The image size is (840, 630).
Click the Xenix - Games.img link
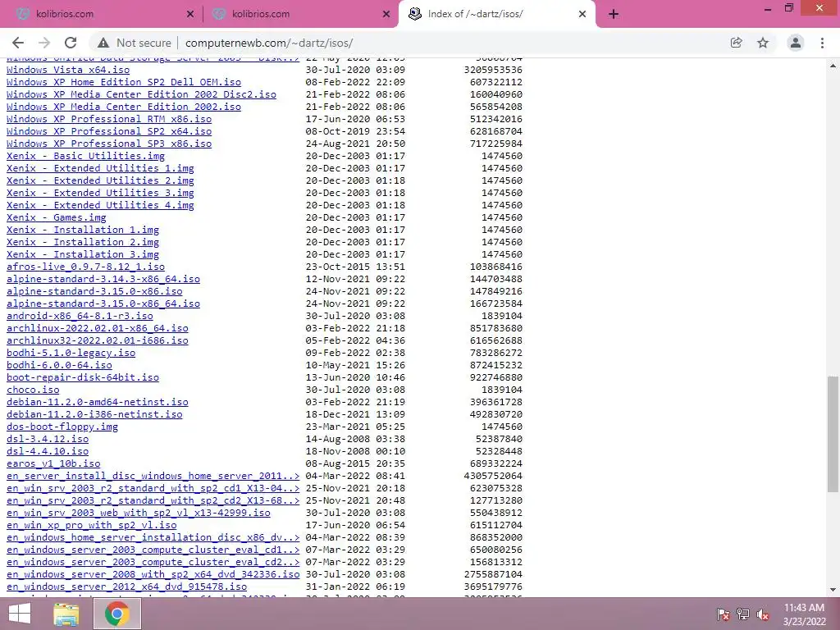point(57,217)
